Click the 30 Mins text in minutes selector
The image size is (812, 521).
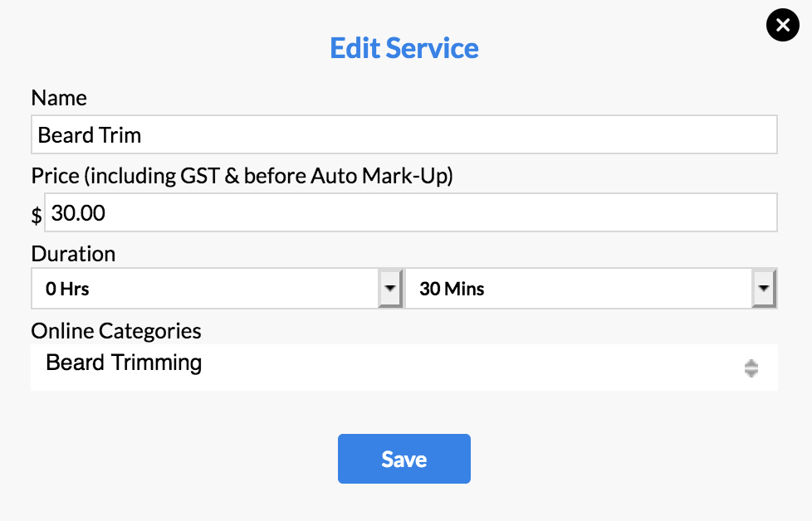(452, 289)
